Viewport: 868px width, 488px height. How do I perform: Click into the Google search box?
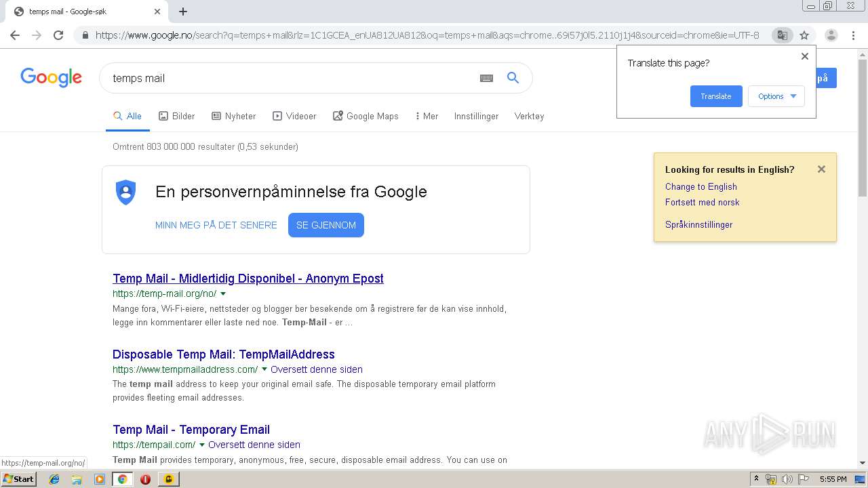click(292, 78)
